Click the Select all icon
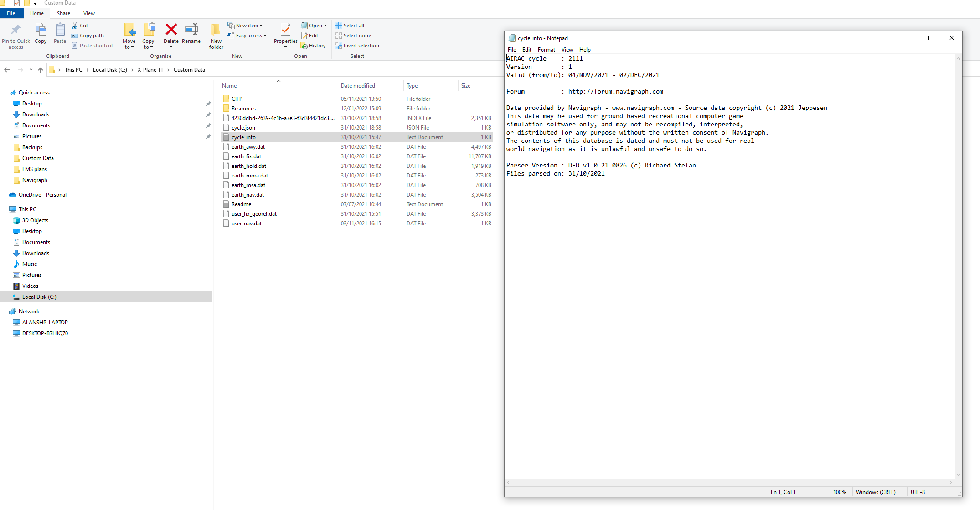This screenshot has height=510, width=980. [x=339, y=26]
